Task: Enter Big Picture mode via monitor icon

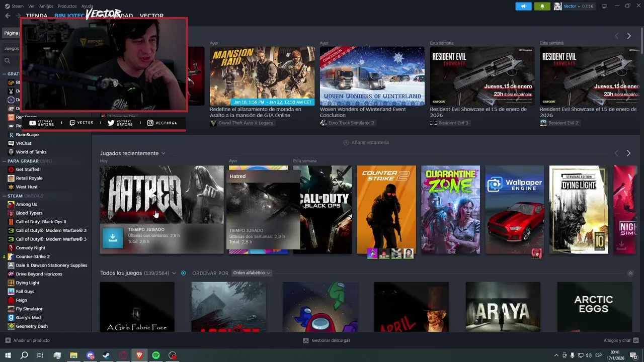Action: tap(604, 6)
